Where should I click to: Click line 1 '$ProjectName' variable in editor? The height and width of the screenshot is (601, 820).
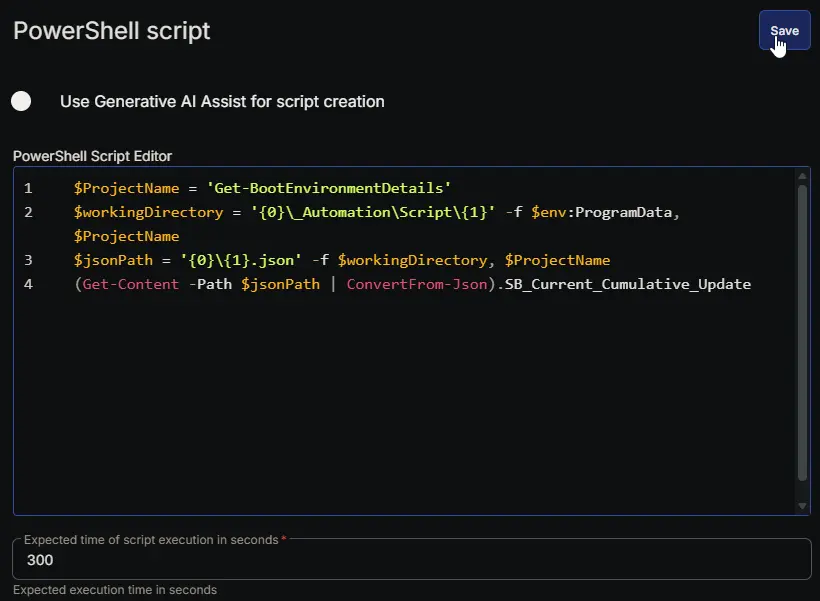(x=127, y=188)
